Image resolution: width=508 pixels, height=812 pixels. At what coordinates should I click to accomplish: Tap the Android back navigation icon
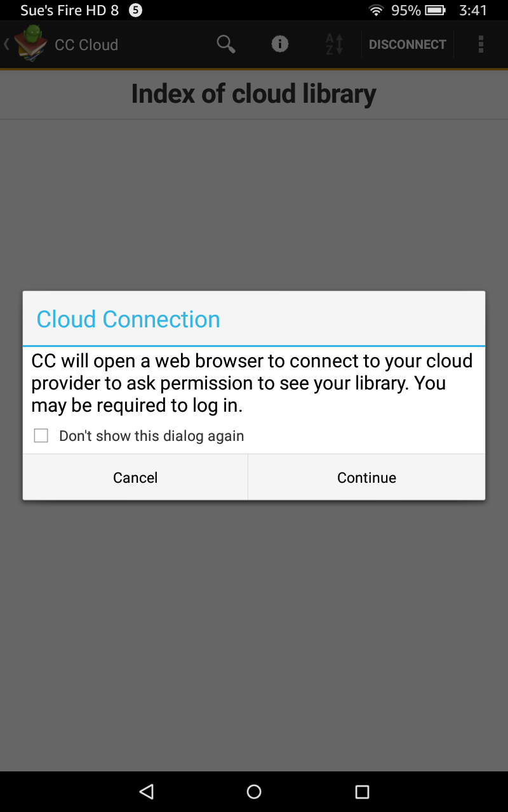pyautogui.click(x=147, y=791)
